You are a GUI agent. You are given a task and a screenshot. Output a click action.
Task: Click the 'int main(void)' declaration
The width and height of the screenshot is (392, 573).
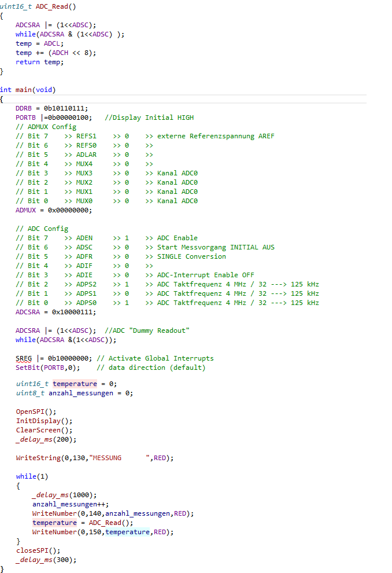28,90
